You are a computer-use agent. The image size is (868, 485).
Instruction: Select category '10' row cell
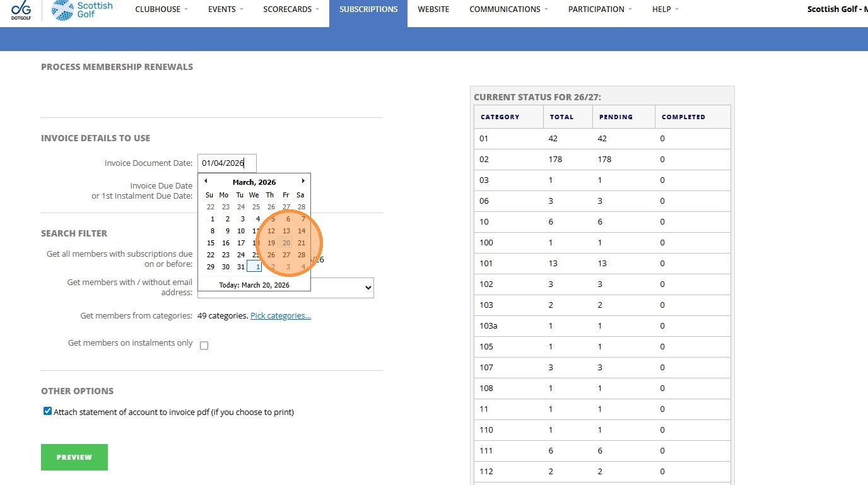pyautogui.click(x=508, y=222)
